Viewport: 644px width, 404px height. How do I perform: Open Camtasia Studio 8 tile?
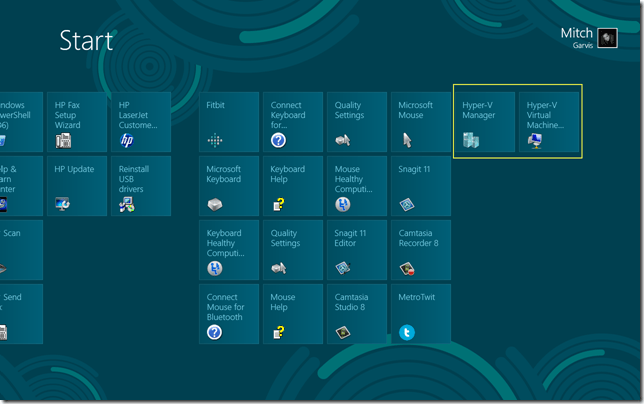357,314
